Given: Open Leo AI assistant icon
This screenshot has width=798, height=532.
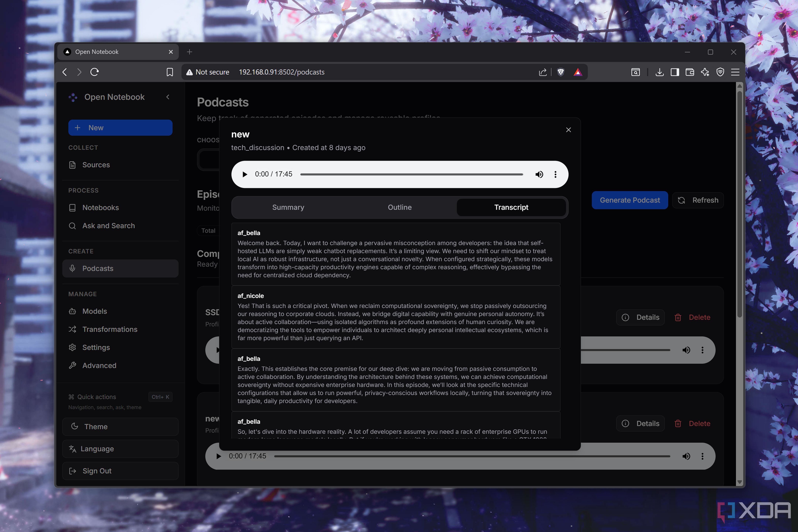Looking at the screenshot, I should (705, 72).
